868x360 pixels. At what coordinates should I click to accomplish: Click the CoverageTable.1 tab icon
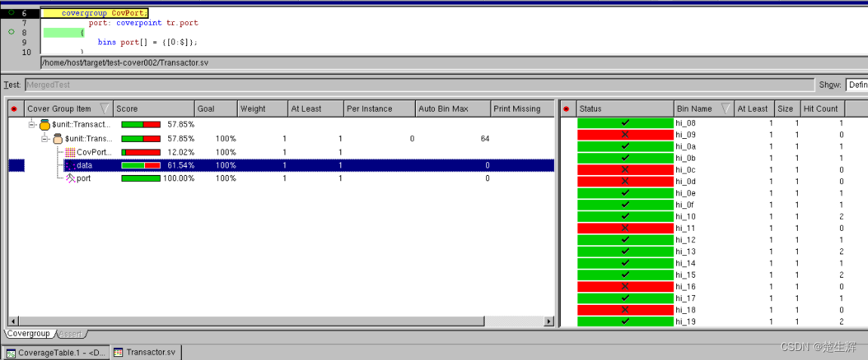pyautogui.click(x=11, y=352)
